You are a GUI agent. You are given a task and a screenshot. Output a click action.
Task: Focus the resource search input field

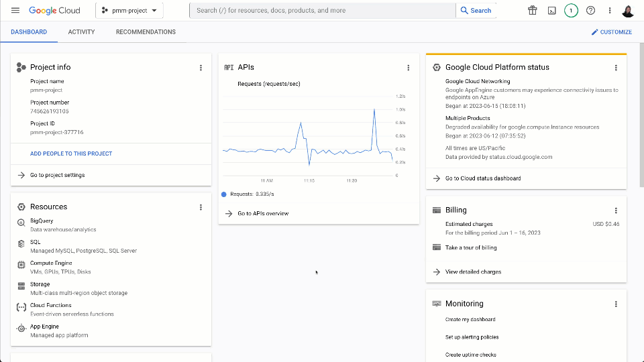[x=322, y=11]
